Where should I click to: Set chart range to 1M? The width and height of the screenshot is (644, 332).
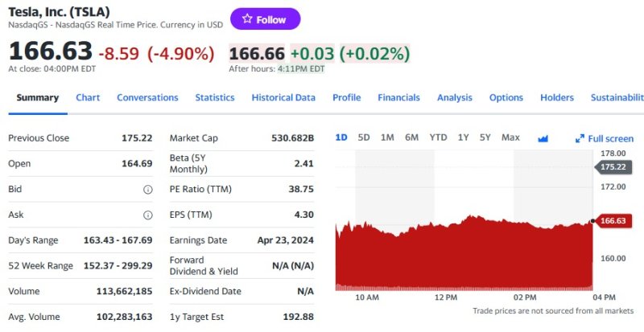point(387,137)
